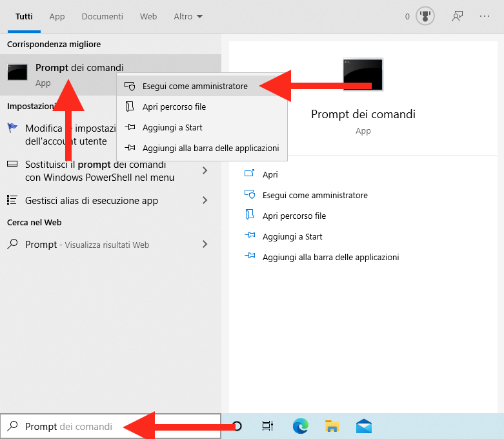The width and height of the screenshot is (504, 439).
Task: Click the keyboard-like icon beside Sostituisci il prompt
Action: click(x=12, y=164)
